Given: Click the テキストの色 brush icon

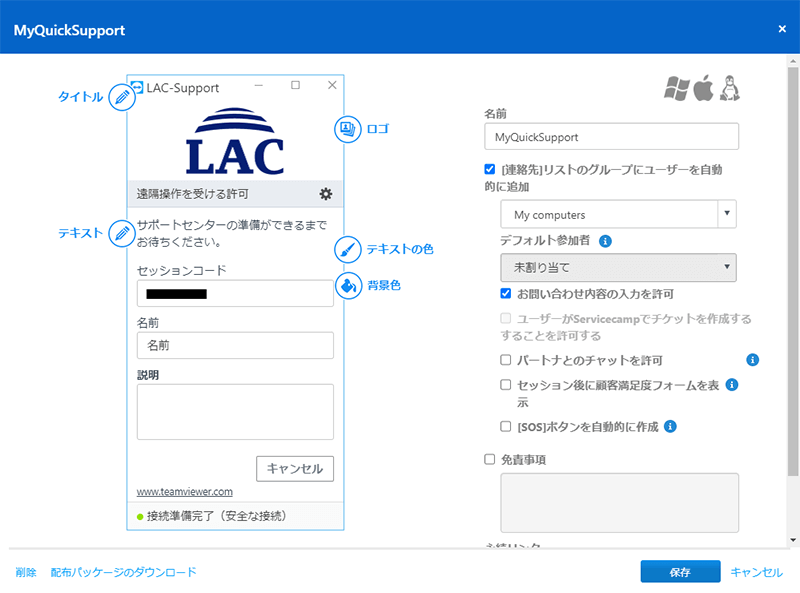Looking at the screenshot, I should pos(347,250).
